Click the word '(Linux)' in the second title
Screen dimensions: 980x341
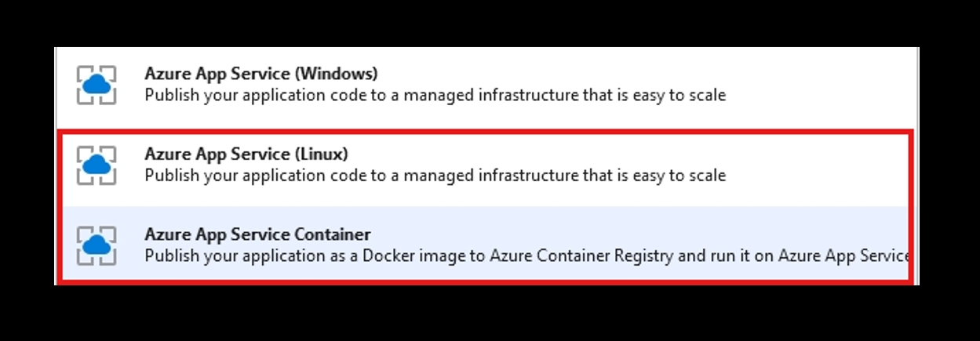(321, 154)
